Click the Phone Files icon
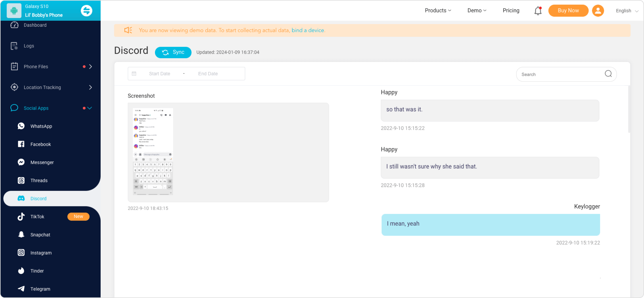 point(14,67)
